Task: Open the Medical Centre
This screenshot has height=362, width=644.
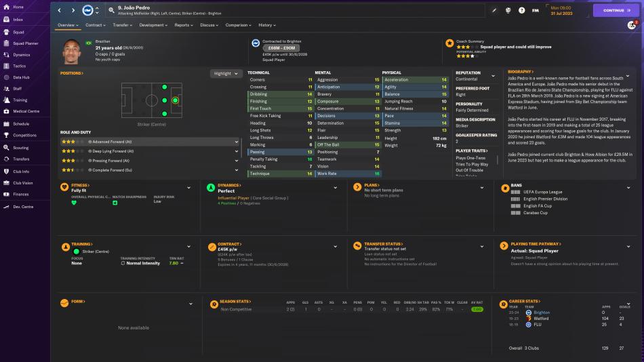Action: (26, 111)
